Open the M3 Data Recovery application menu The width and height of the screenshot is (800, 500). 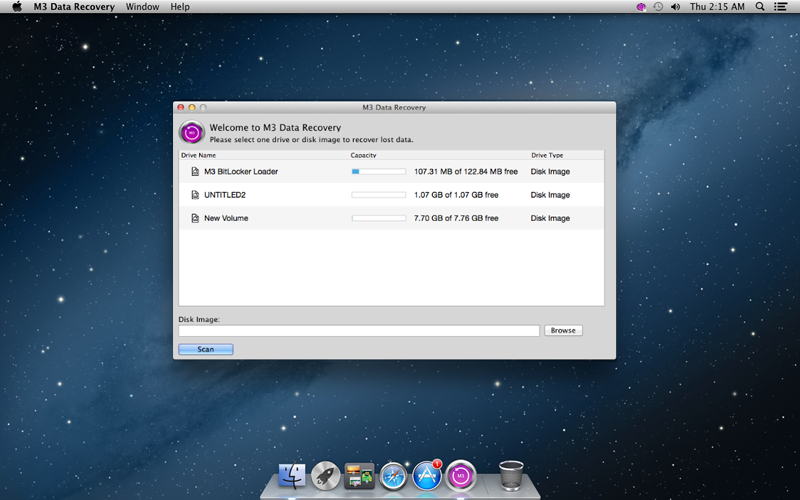[x=74, y=7]
